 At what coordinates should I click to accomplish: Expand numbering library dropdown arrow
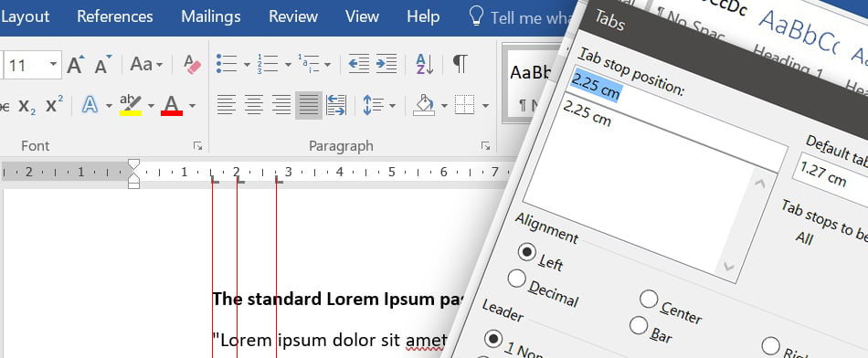pos(288,65)
